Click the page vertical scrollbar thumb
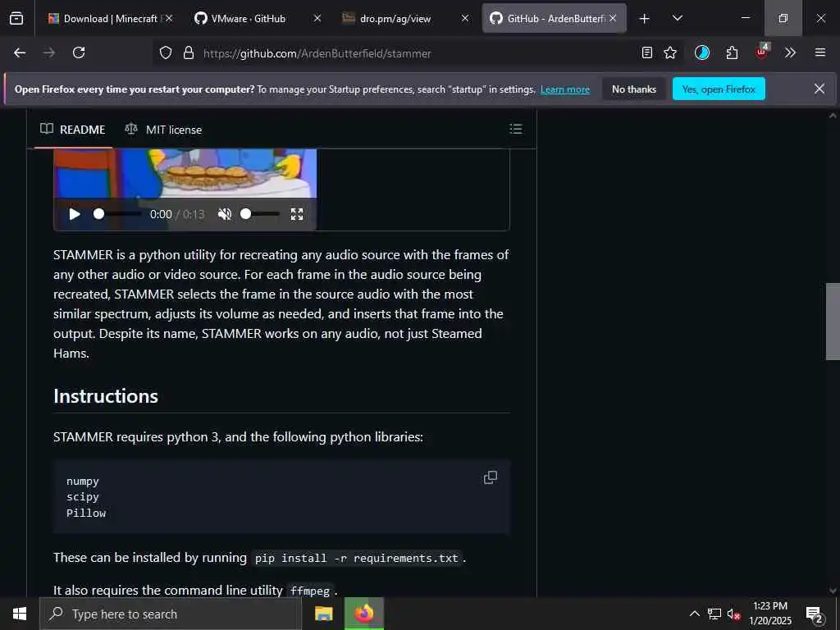840x630 pixels. coord(833,322)
